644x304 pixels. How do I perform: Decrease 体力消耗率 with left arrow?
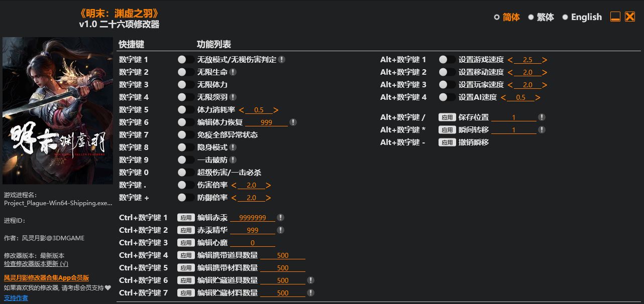[242, 110]
